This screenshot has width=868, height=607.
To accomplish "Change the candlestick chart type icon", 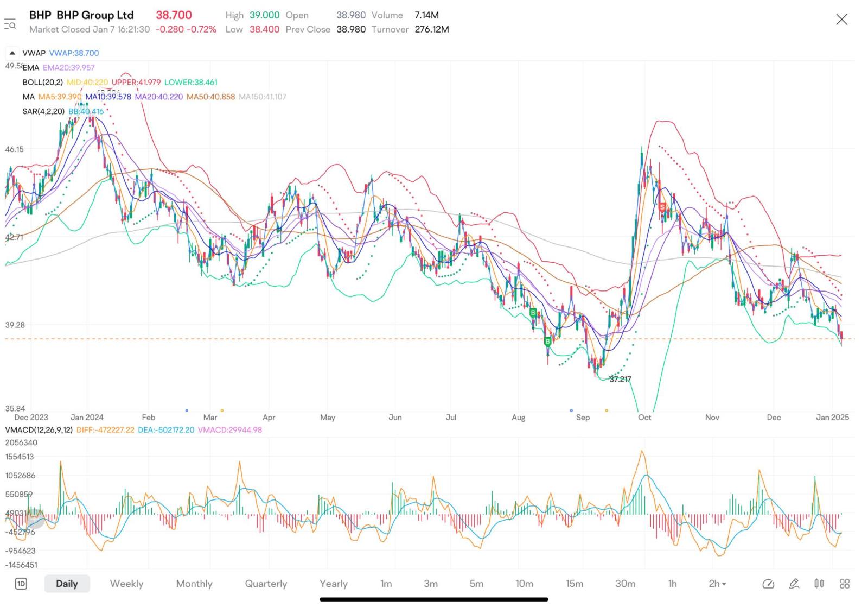I will pyautogui.click(x=819, y=584).
